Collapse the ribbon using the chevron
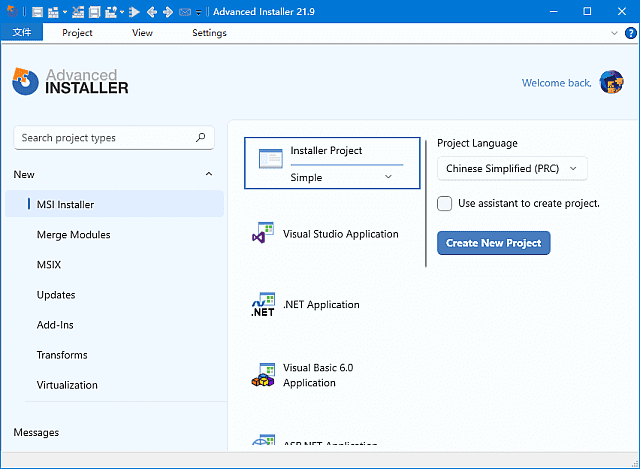Image resolution: width=640 pixels, height=469 pixels. 614,33
